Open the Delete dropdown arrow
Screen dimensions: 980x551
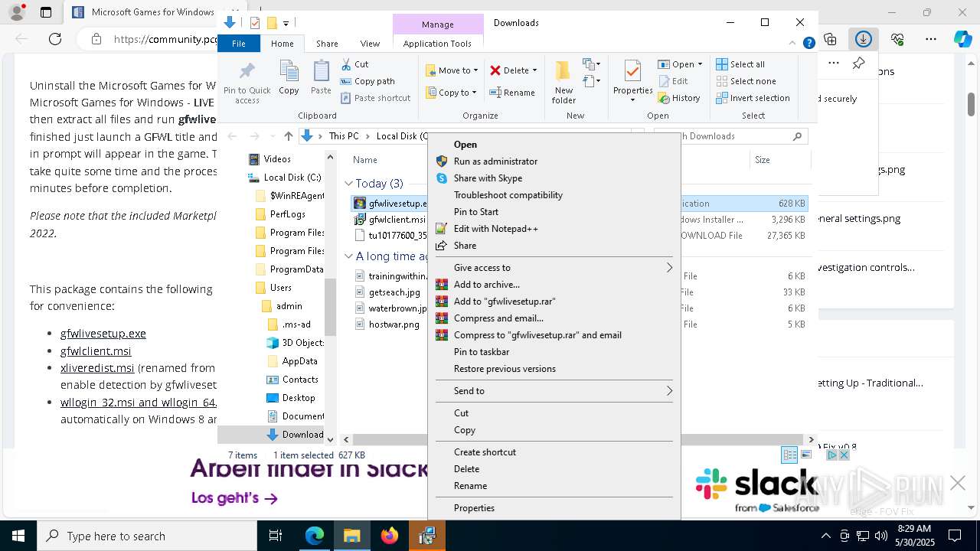coord(534,70)
